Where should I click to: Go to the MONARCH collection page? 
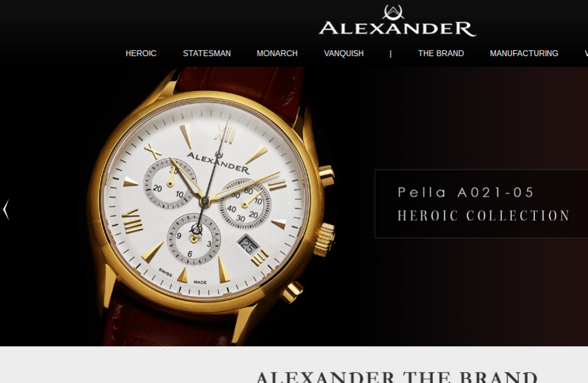click(277, 53)
